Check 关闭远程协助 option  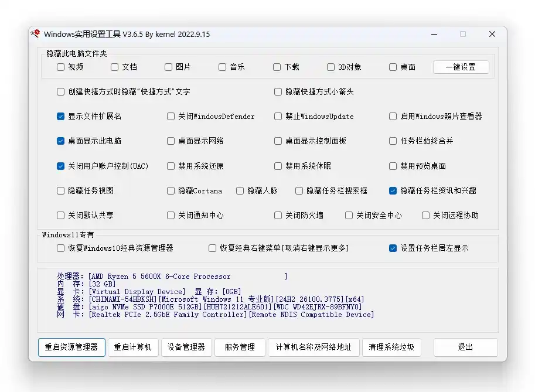425,215
